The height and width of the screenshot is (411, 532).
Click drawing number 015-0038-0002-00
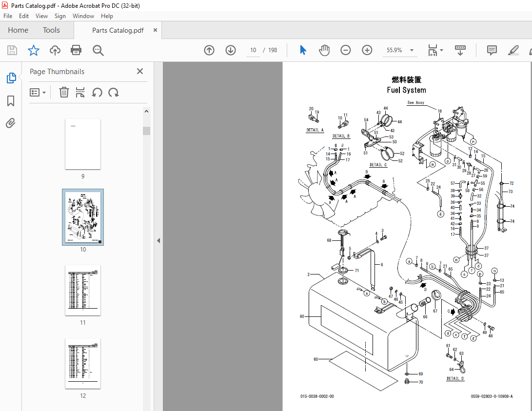[317, 396]
